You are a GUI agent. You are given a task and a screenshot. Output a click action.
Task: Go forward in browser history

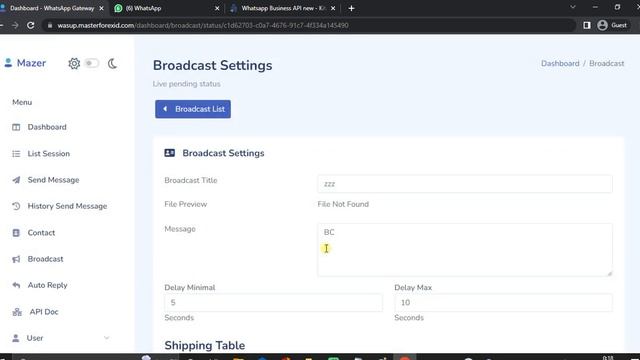point(15,25)
